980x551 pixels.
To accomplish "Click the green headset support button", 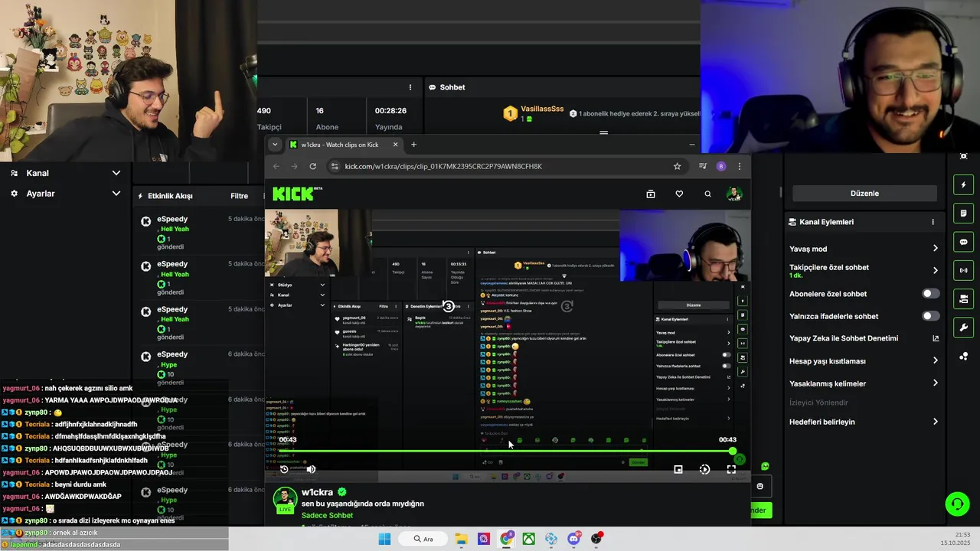I will (x=957, y=504).
